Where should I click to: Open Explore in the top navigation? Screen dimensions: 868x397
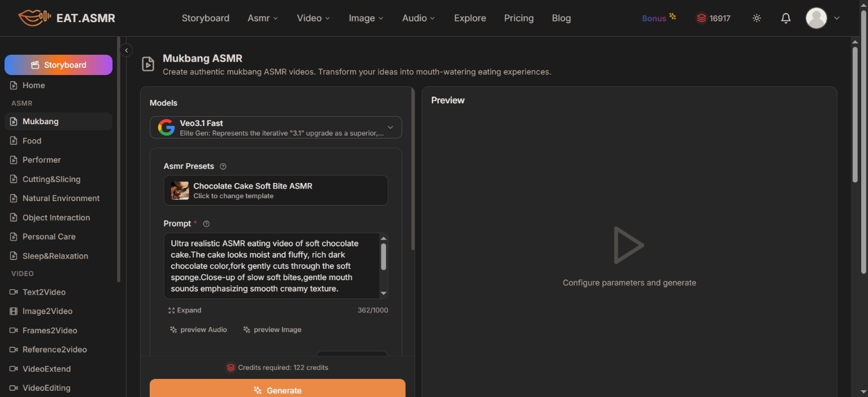pyautogui.click(x=470, y=18)
